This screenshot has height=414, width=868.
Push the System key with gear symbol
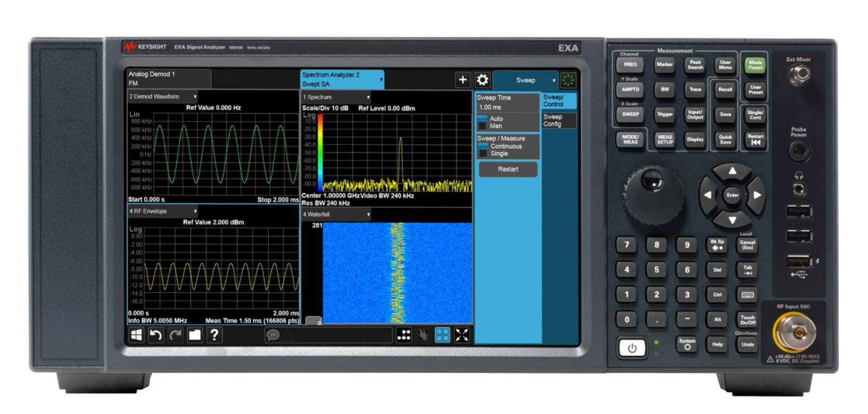click(x=687, y=344)
